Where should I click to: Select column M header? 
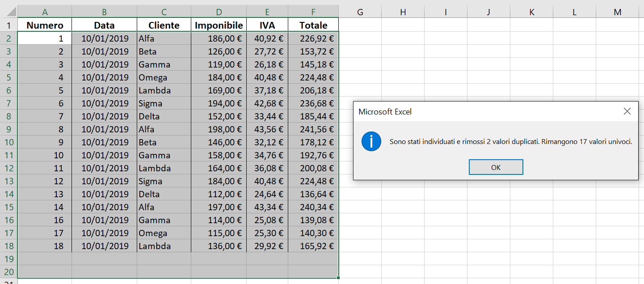(617, 12)
